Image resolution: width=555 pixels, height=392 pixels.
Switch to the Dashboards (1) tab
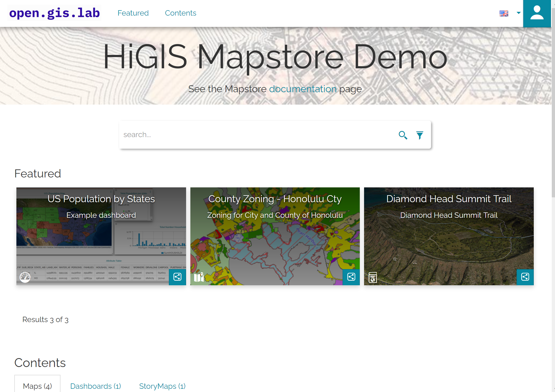[x=95, y=386]
